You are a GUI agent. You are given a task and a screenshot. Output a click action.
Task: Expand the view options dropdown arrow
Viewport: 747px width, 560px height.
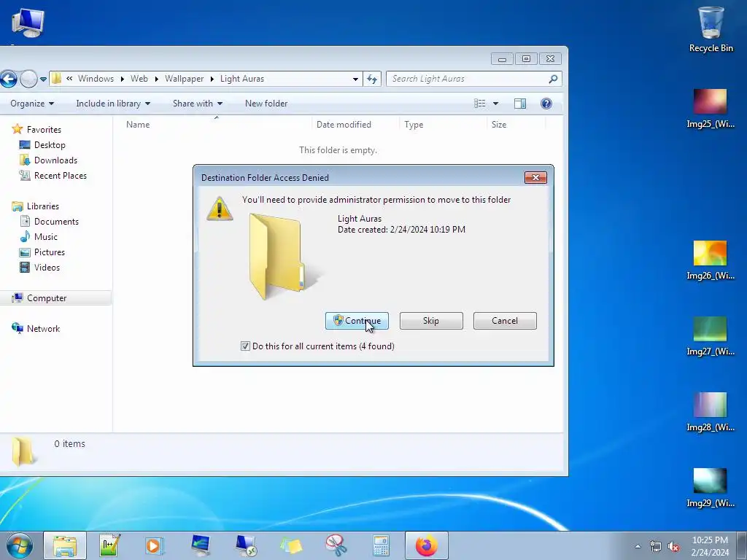[495, 104]
